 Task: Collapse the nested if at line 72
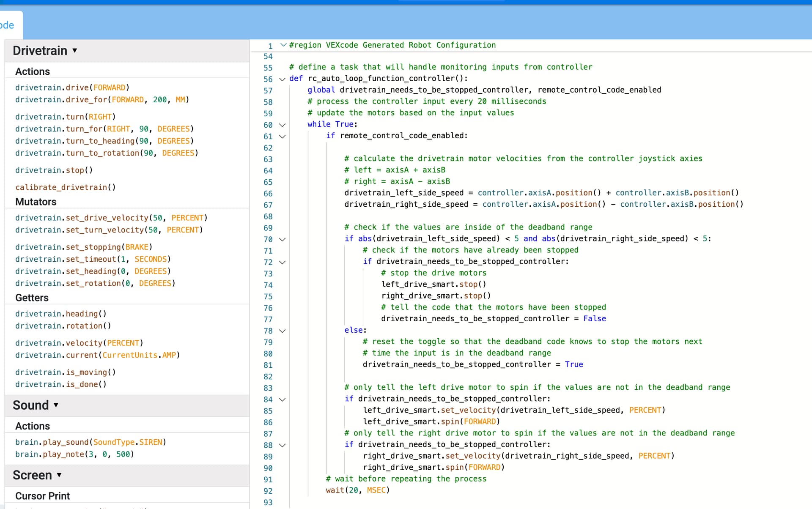click(x=282, y=262)
